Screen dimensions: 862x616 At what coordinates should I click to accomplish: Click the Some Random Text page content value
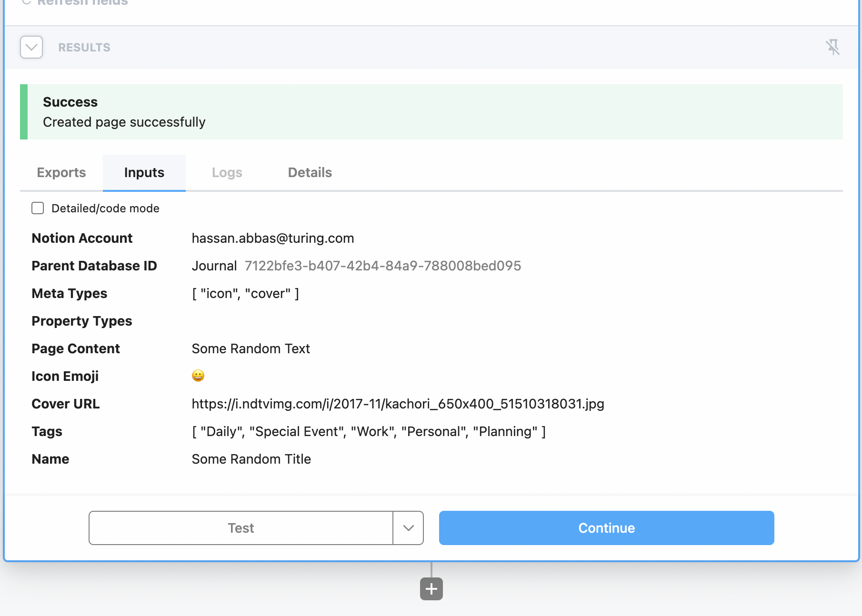tap(251, 348)
